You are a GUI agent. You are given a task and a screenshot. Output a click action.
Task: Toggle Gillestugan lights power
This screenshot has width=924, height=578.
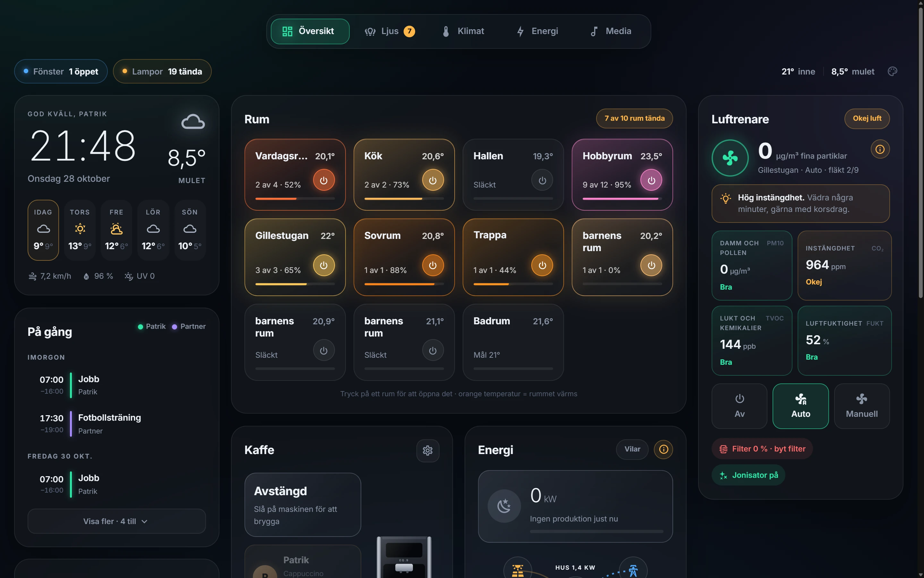tap(324, 265)
